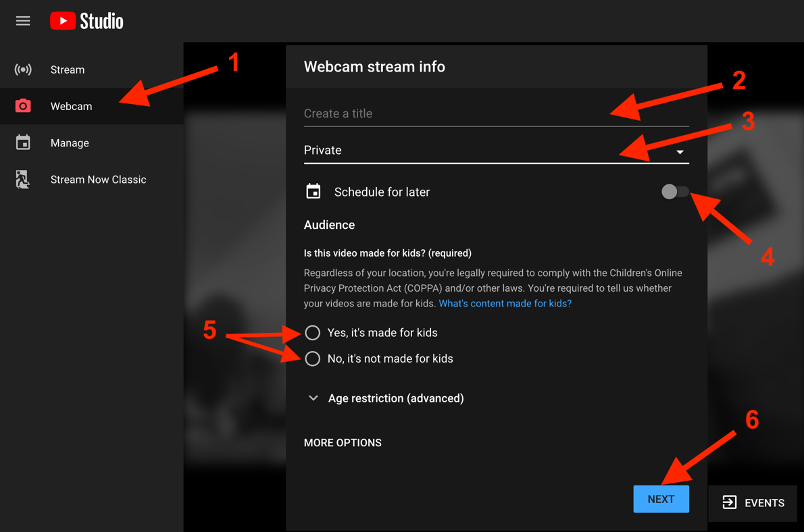This screenshot has width=804, height=532.
Task: Click the Audience heading
Action: click(329, 225)
